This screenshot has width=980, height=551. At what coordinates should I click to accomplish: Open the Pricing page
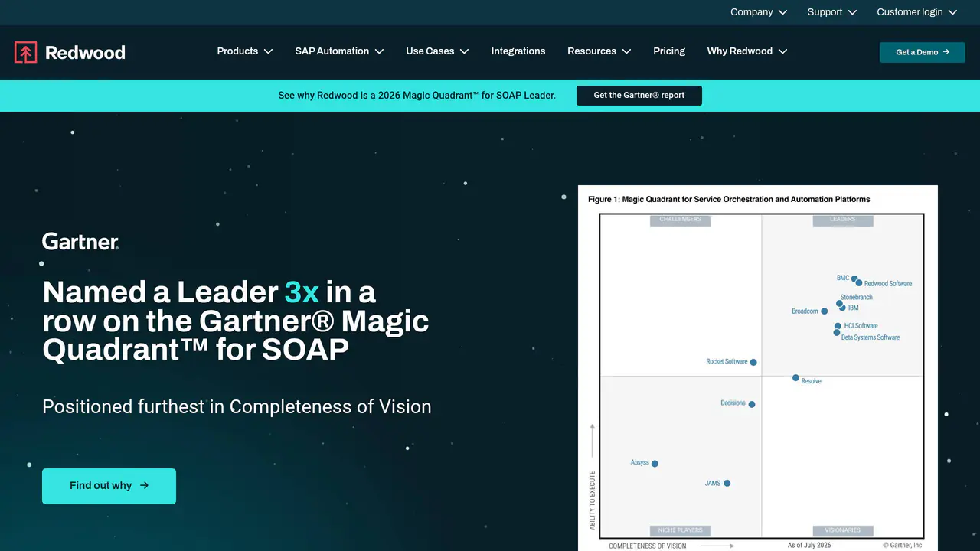pos(669,51)
